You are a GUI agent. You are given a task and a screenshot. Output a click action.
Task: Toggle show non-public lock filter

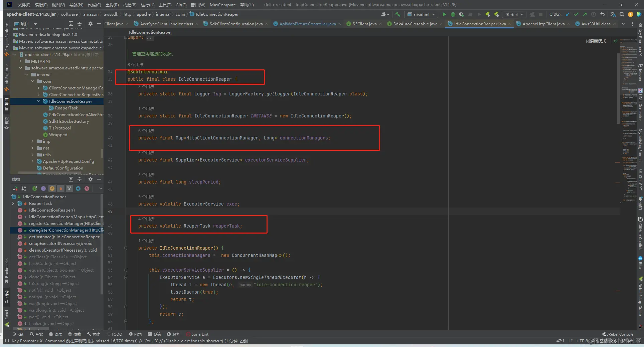[61, 189]
